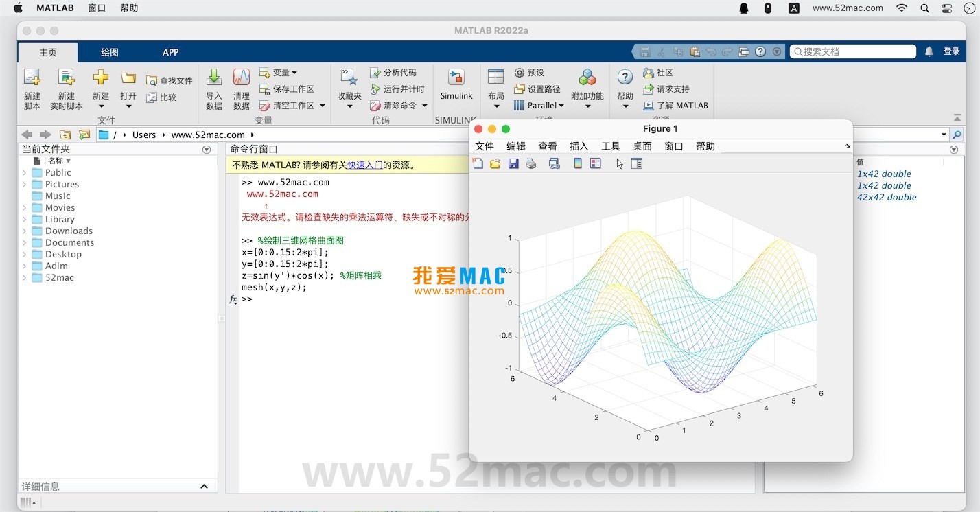
Task: Expand the Documents folder tree node
Action: point(25,242)
